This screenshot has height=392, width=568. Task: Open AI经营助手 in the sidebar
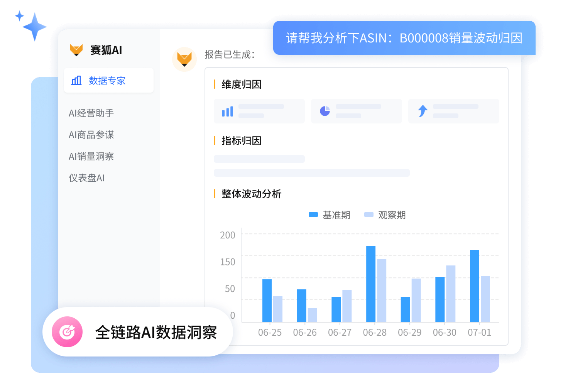click(x=91, y=113)
